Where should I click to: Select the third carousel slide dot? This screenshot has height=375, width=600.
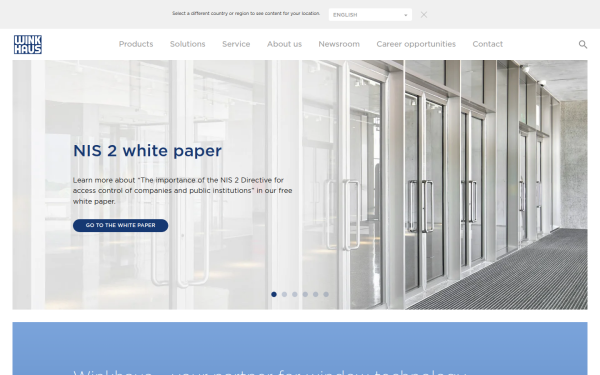(295, 294)
